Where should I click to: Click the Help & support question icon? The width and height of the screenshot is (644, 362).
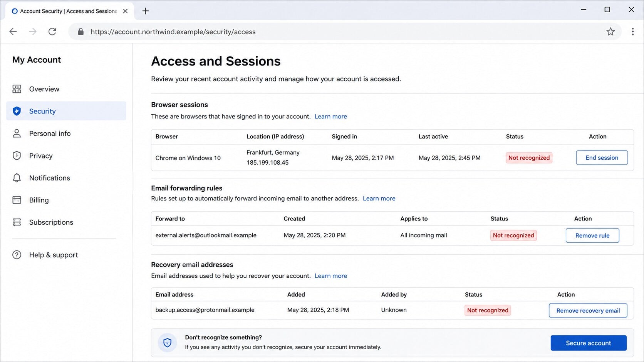(17, 255)
